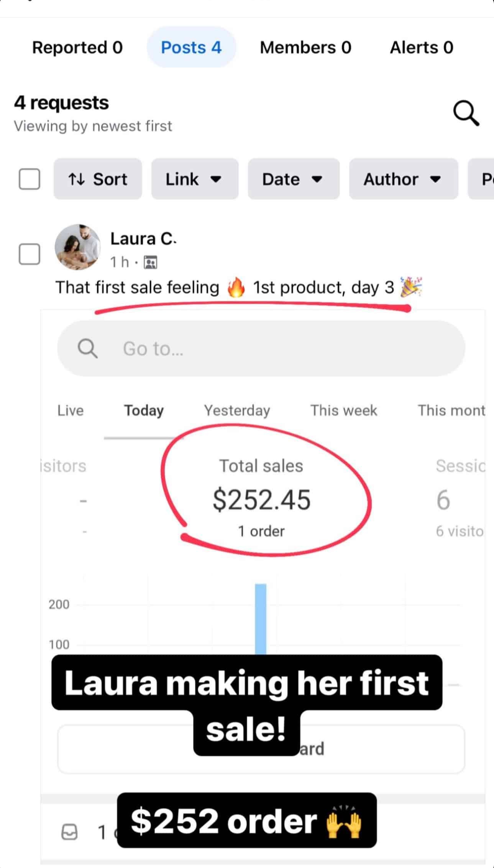Expand the Date filter dropdown
The image size is (494, 868).
(293, 179)
